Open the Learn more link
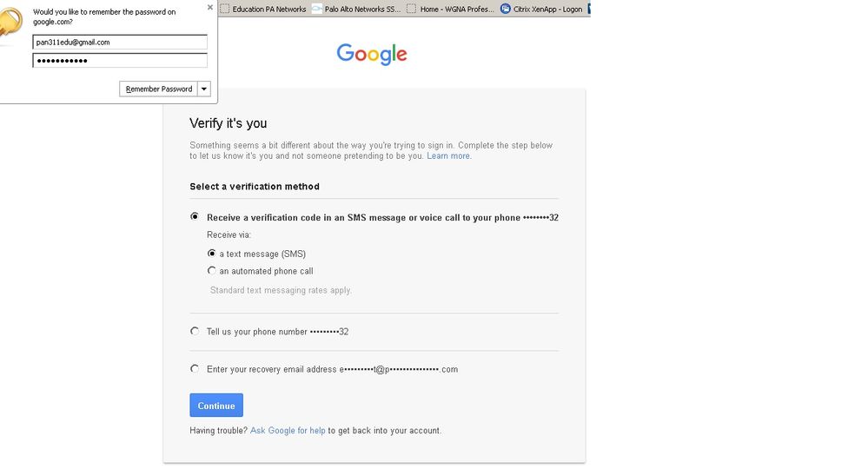Image resolution: width=868 pixels, height=469 pixels. 448,156
